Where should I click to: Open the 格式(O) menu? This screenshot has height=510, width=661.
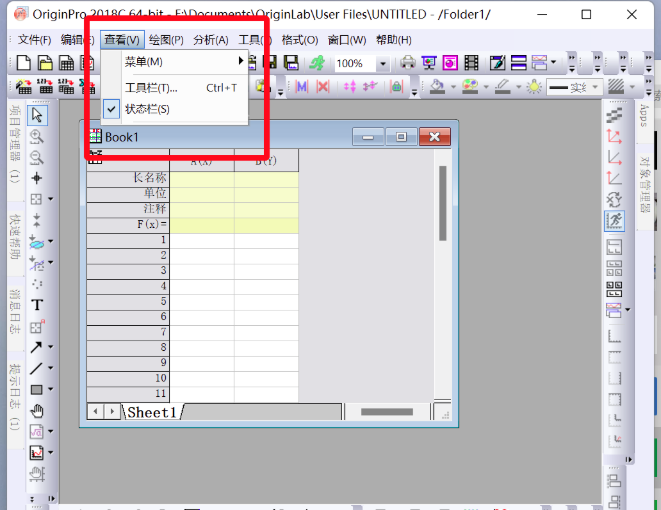300,40
